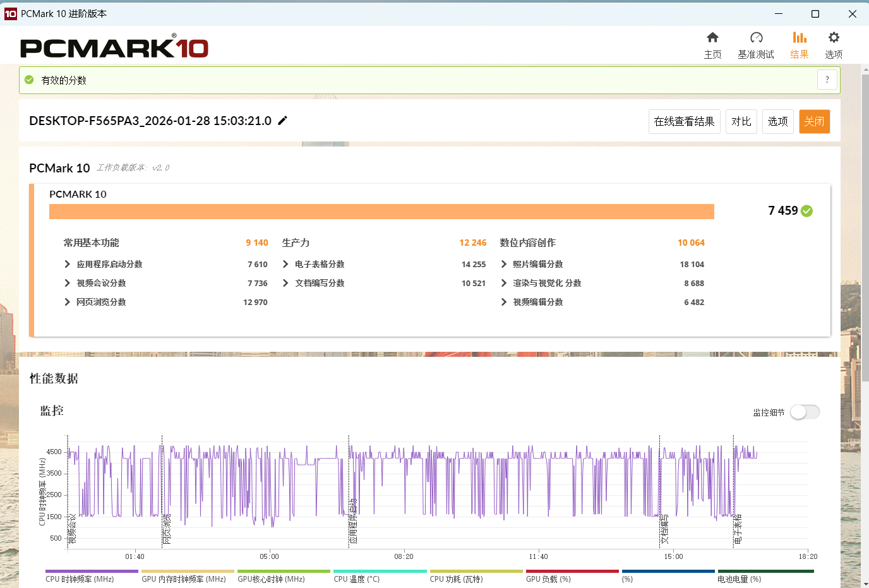The height and width of the screenshot is (588, 869).
Task: Expand the 视频会议分数 row
Action: point(68,283)
